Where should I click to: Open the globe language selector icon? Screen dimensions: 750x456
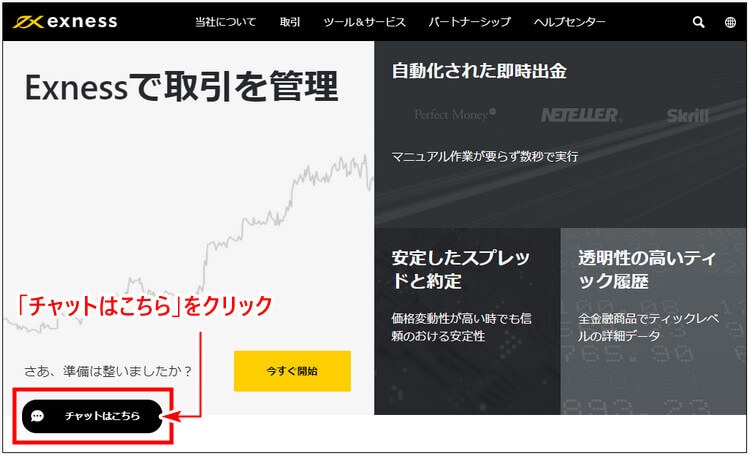pyautogui.click(x=730, y=22)
